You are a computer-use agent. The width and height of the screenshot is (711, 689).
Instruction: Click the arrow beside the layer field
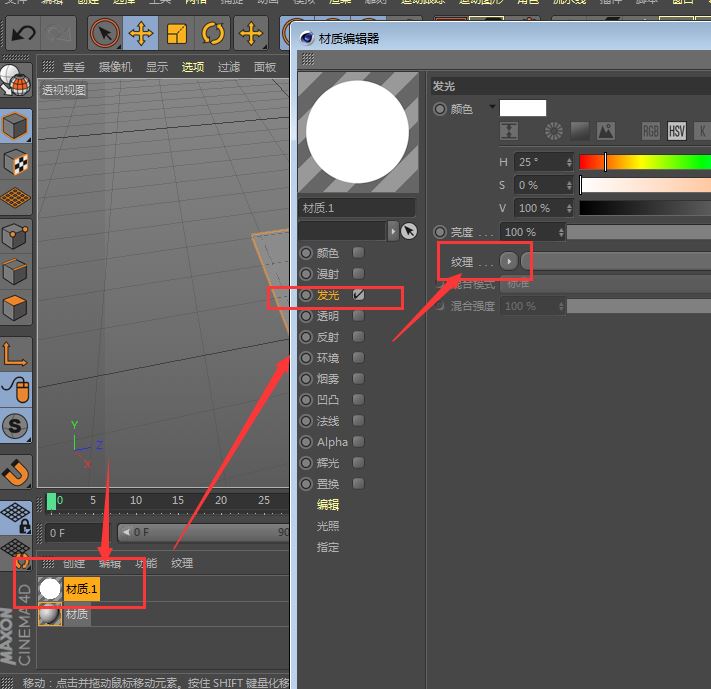click(393, 231)
